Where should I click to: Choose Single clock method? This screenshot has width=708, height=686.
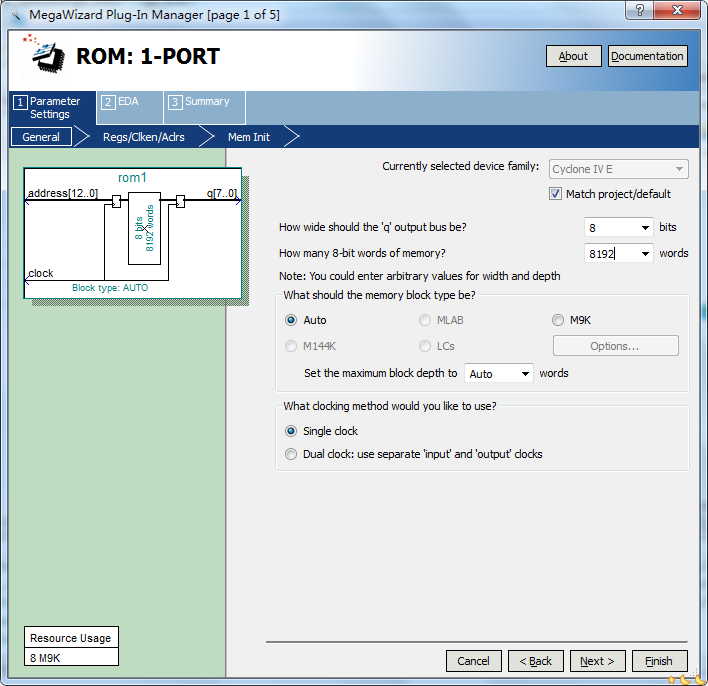click(x=291, y=431)
